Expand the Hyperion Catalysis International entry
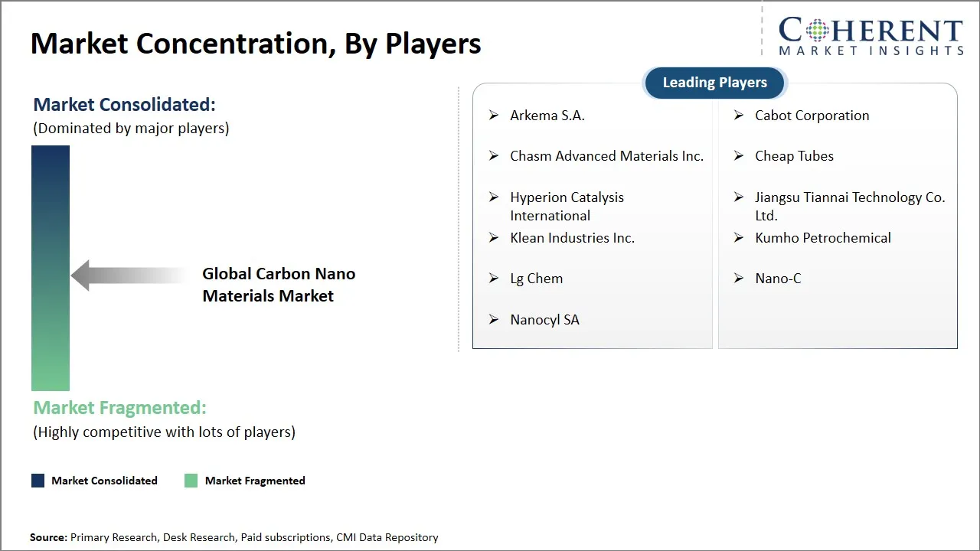The width and height of the screenshot is (980, 551). point(567,206)
